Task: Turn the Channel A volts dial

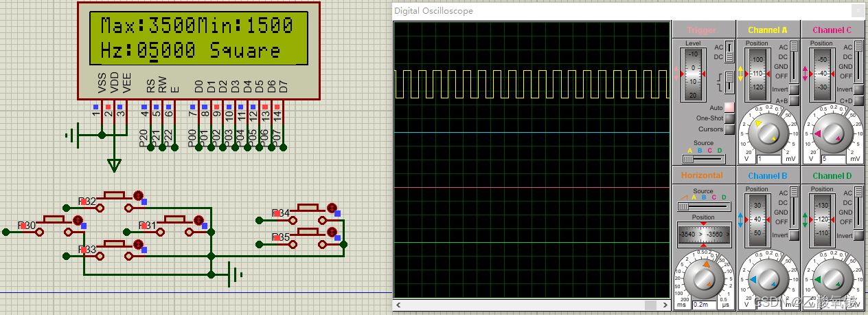Action: [x=768, y=133]
